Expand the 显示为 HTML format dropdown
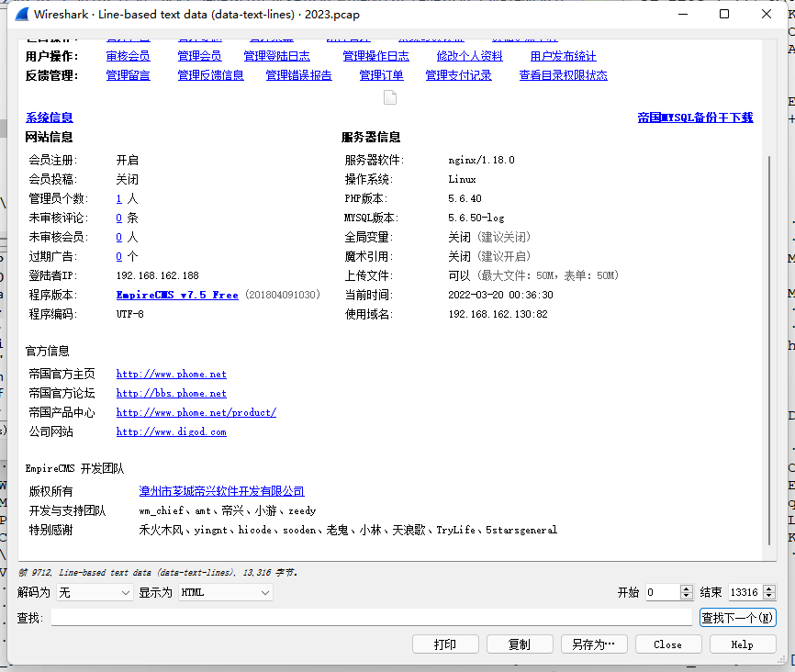The width and height of the screenshot is (795, 672). tap(225, 593)
